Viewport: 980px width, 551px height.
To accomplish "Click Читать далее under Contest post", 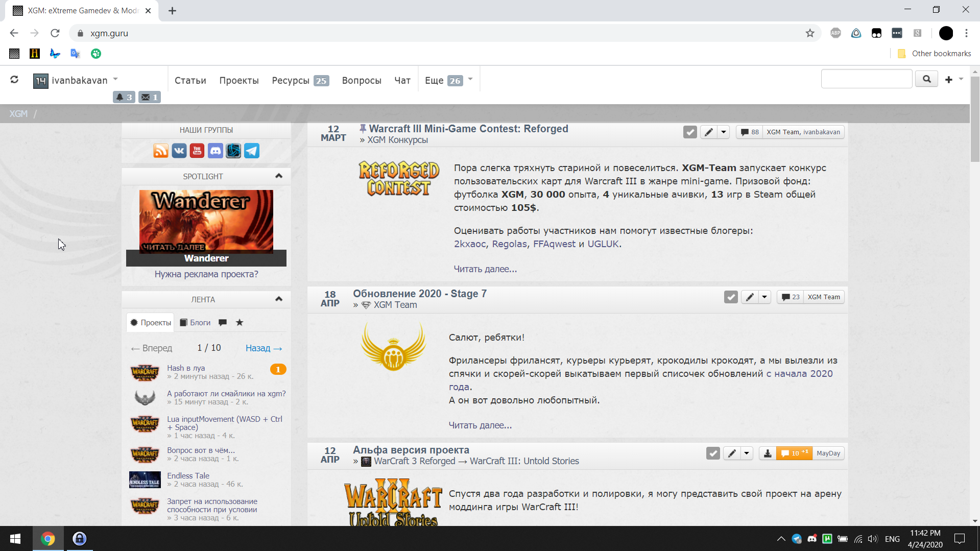I will coord(485,269).
